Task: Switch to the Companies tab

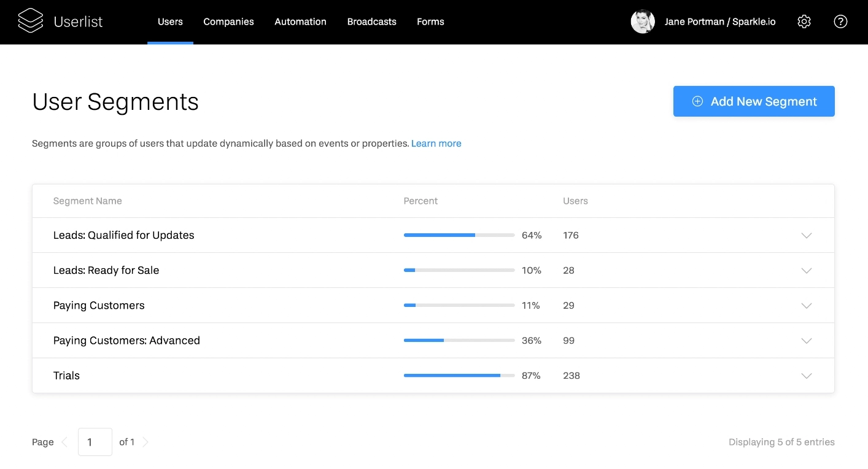Action: coord(228,21)
